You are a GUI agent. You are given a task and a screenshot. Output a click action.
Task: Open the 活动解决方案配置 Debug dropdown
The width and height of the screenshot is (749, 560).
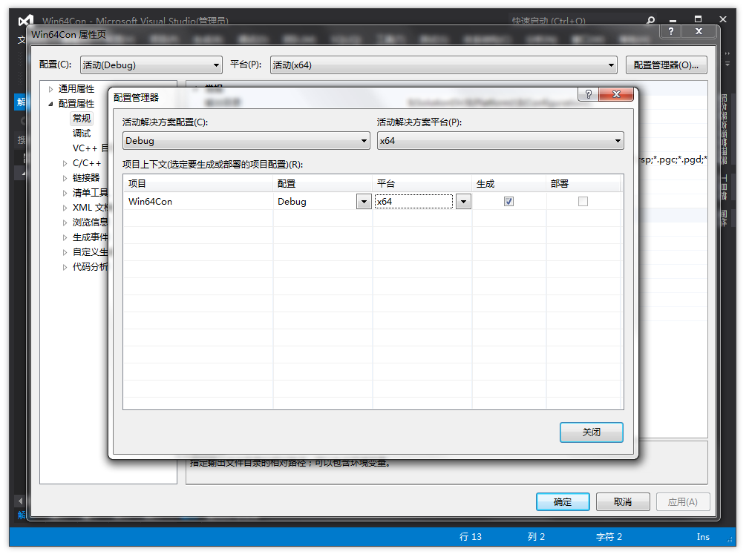click(x=246, y=141)
